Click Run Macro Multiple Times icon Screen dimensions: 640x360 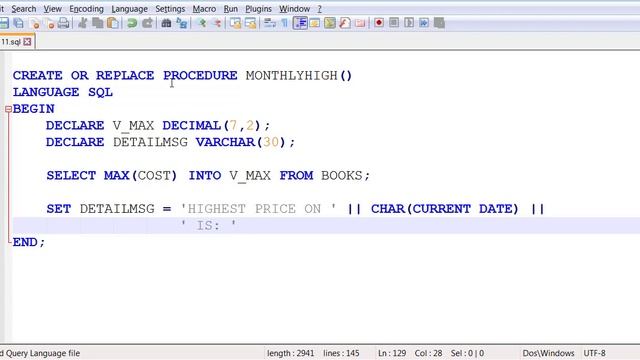point(424,23)
